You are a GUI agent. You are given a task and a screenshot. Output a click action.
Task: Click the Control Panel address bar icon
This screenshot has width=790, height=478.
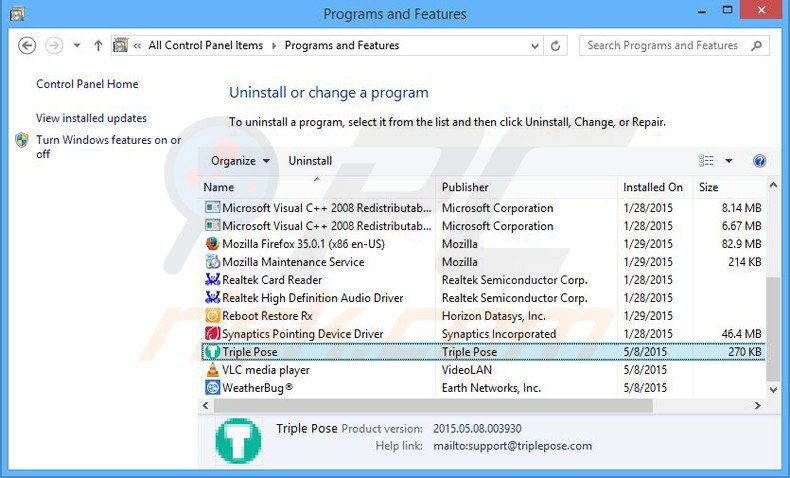pos(120,45)
